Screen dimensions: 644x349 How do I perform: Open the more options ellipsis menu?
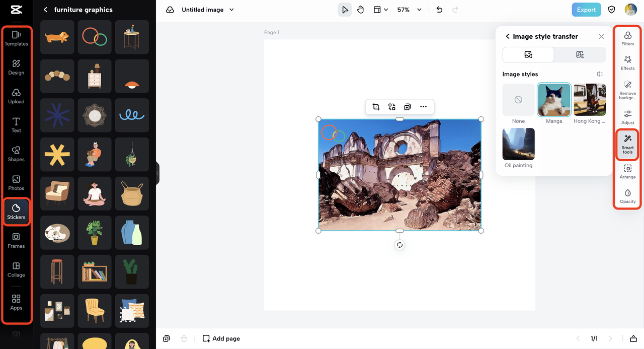pos(423,107)
